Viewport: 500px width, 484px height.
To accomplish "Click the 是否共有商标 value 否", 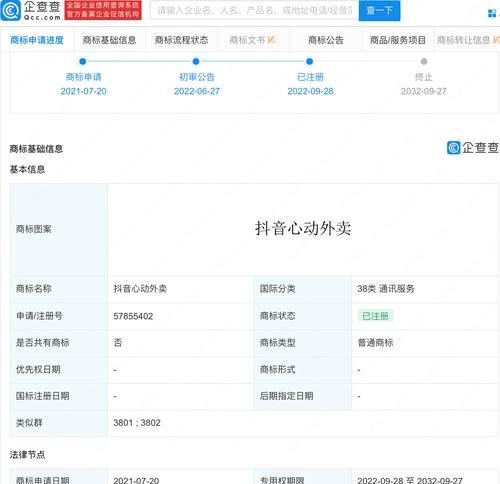I will click(118, 343).
